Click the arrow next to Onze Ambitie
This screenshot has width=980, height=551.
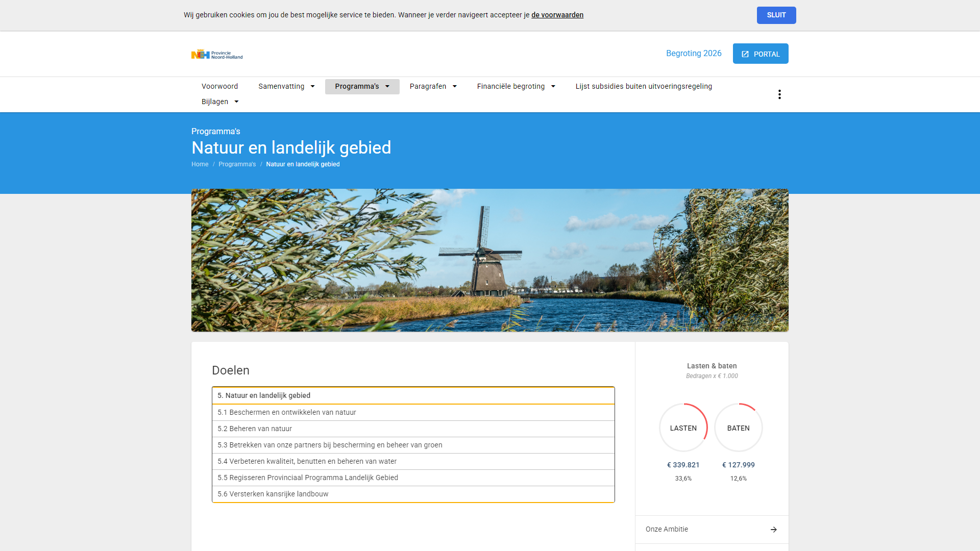tap(774, 530)
